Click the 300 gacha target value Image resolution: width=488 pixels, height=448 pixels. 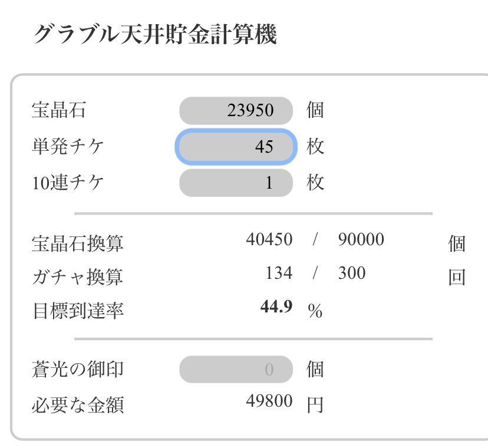(x=352, y=274)
